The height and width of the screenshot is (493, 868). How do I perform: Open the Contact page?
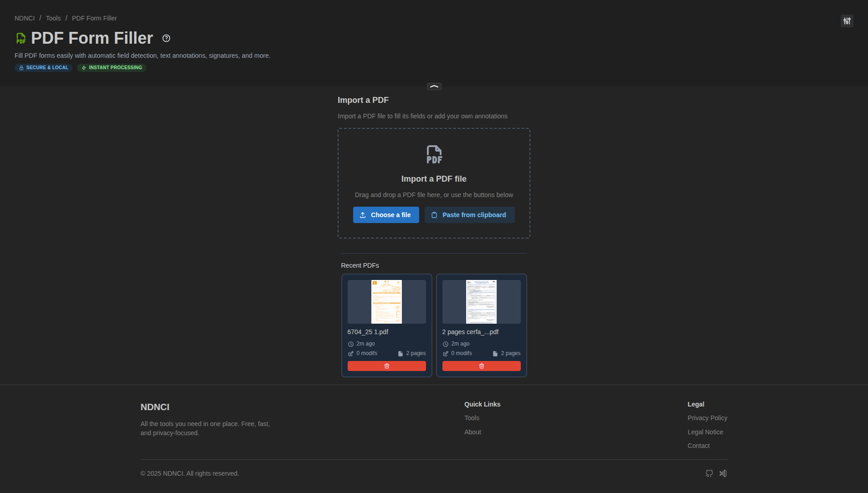699,446
